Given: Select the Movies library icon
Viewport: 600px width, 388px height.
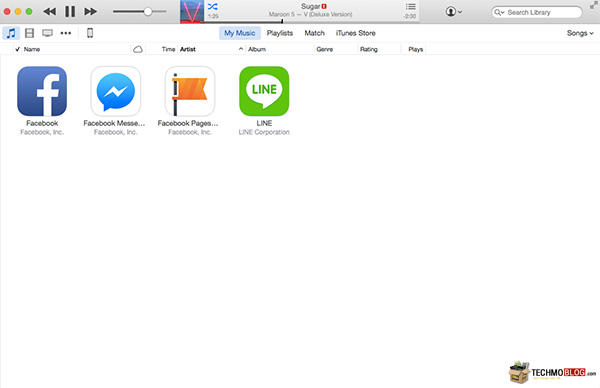Looking at the screenshot, I should pyautogui.click(x=29, y=33).
